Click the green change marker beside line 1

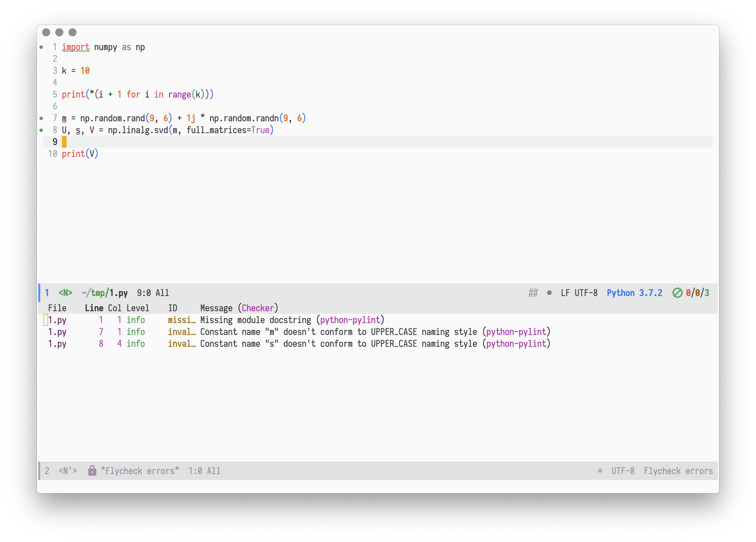pos(41,47)
